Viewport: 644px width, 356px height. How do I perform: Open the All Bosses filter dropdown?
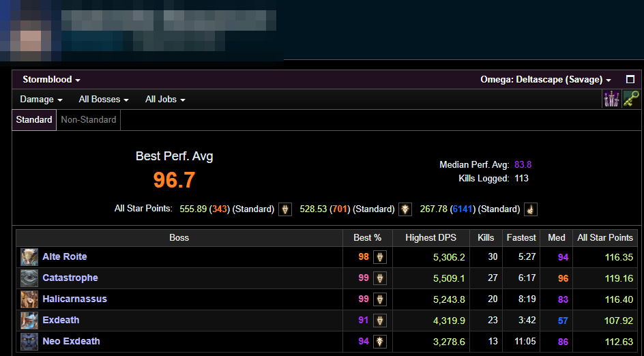[x=104, y=100]
